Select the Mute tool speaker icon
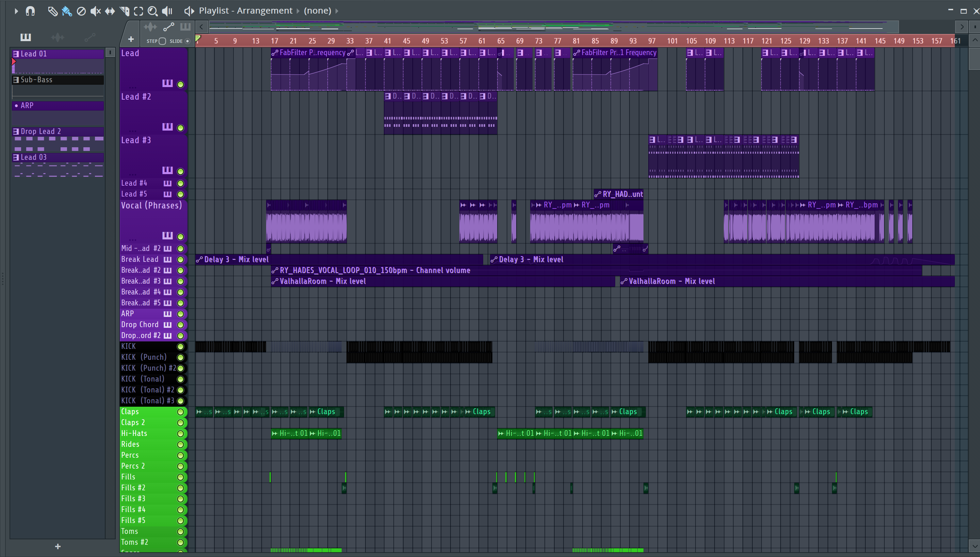The height and width of the screenshot is (557, 980). [95, 11]
